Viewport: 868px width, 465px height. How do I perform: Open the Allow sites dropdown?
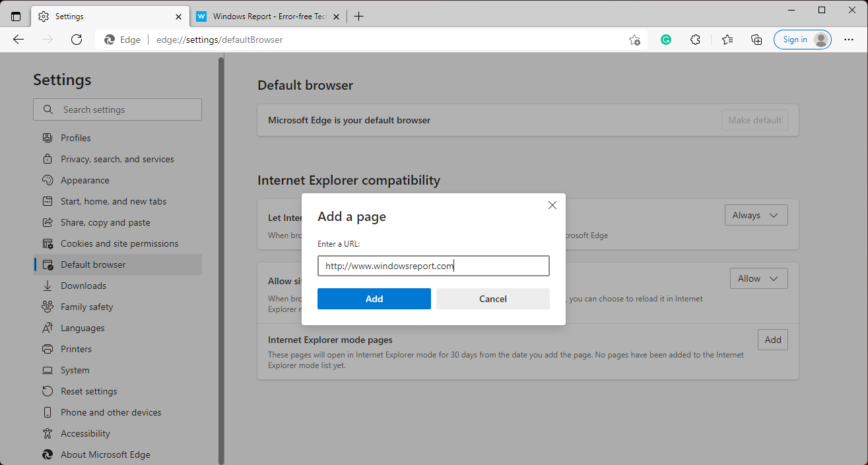pyautogui.click(x=758, y=278)
